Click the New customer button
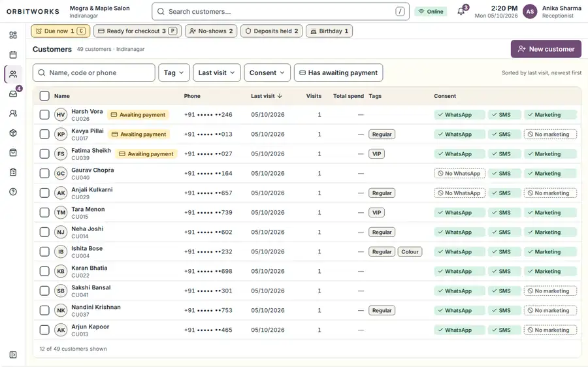Image resolution: width=588 pixels, height=367 pixels. (546, 49)
